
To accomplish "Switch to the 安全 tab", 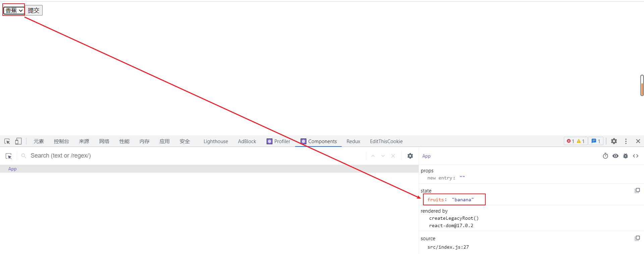I will pos(185,141).
